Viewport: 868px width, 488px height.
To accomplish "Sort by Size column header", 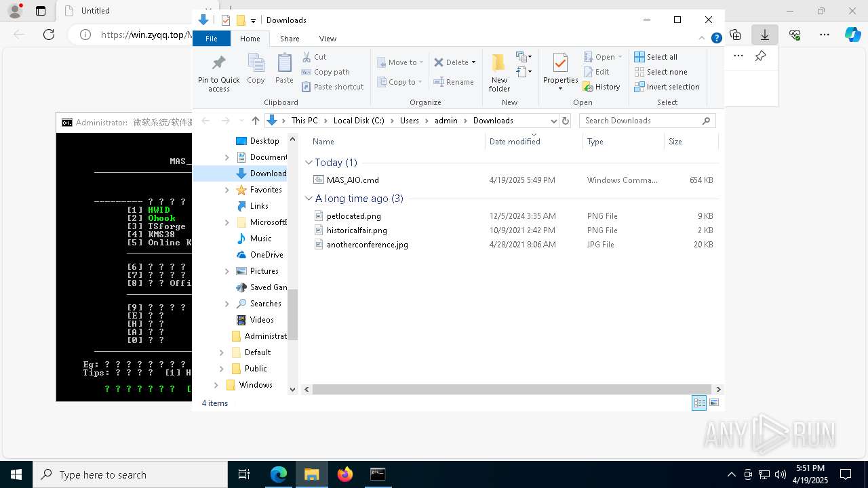I will pos(691,142).
